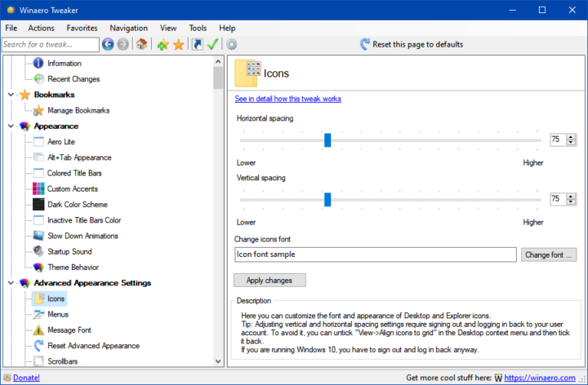Viewport: 588px width, 385px height.
Task: Open settings via the gear toolbar icon
Action: [232, 44]
